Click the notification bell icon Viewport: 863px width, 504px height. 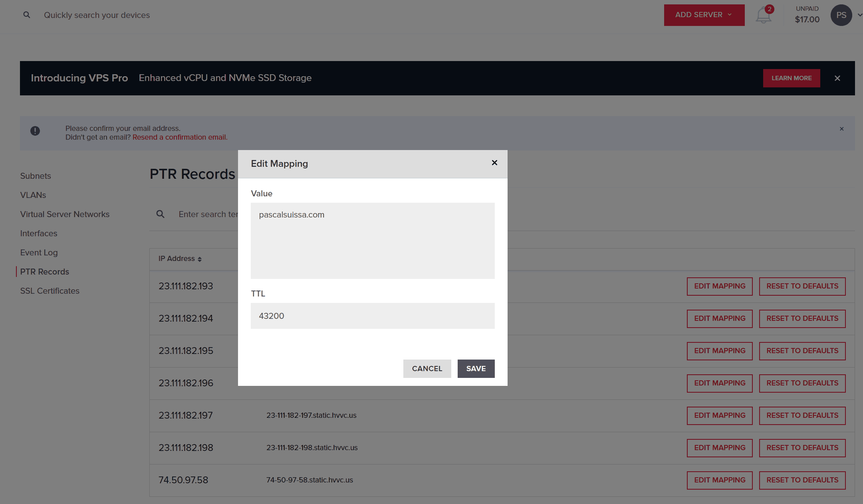[x=763, y=16]
